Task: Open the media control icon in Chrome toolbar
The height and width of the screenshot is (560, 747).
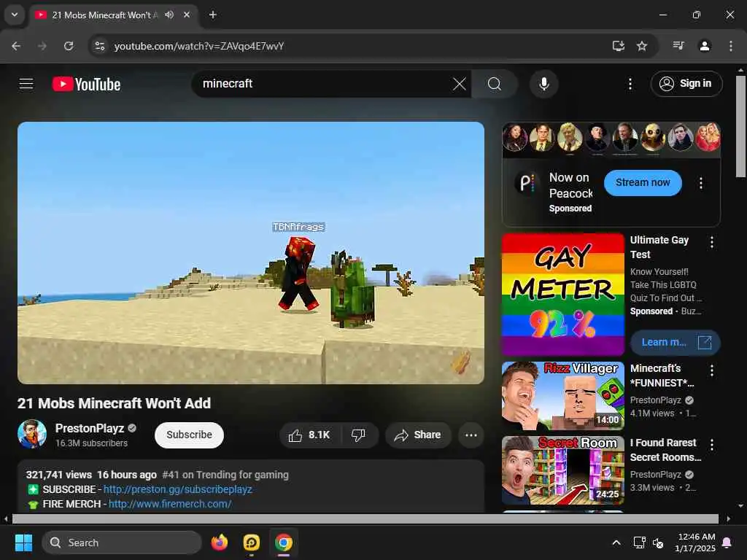Action: [x=678, y=46]
